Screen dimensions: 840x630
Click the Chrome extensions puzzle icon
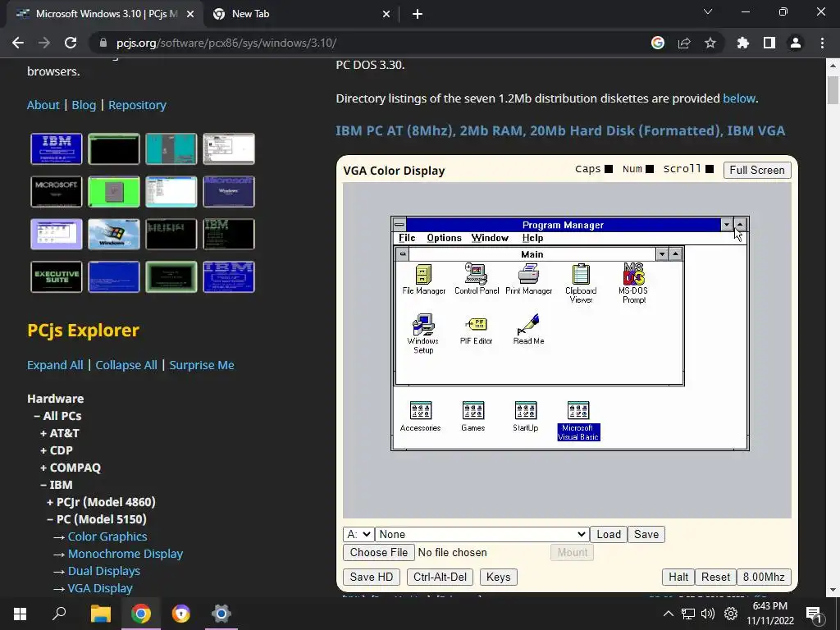point(742,43)
